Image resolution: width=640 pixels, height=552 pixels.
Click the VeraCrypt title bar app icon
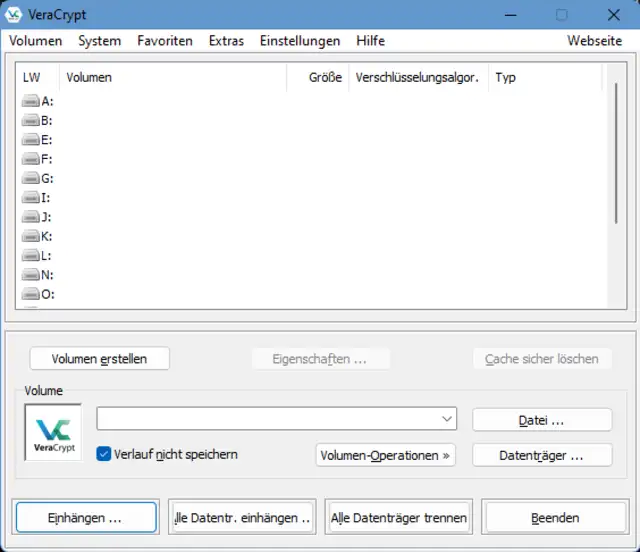click(x=13, y=15)
